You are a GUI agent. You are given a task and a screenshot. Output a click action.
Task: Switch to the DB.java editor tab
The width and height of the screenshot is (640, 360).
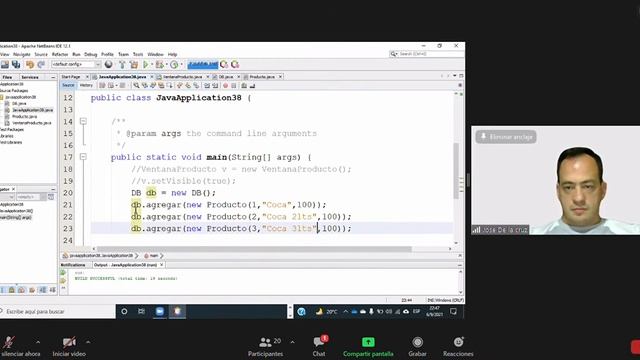tap(225, 77)
